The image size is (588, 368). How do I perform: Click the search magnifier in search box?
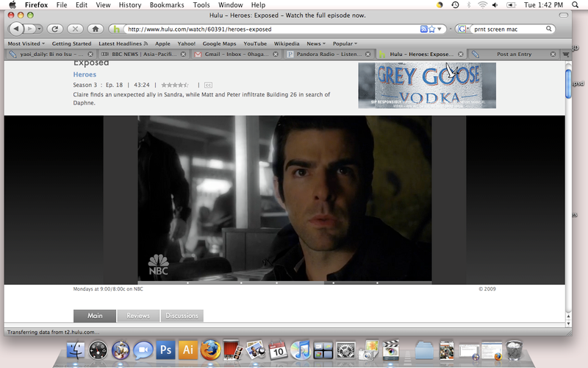click(548, 29)
